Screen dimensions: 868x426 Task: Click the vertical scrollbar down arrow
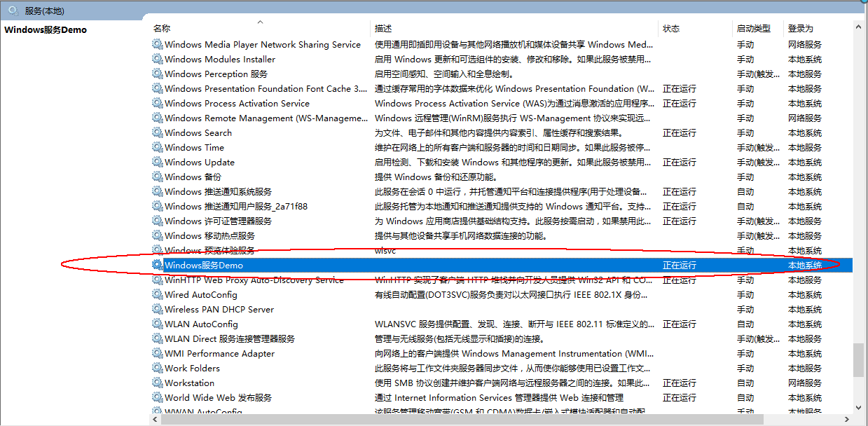(x=858, y=407)
